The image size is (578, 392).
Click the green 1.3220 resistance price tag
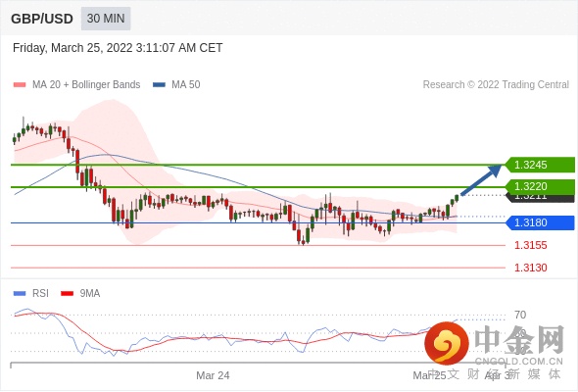point(540,186)
